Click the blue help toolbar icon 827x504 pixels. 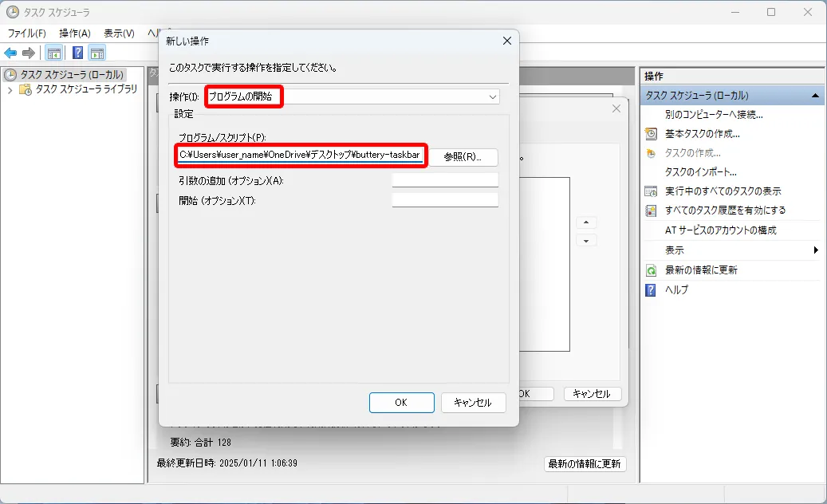77,53
